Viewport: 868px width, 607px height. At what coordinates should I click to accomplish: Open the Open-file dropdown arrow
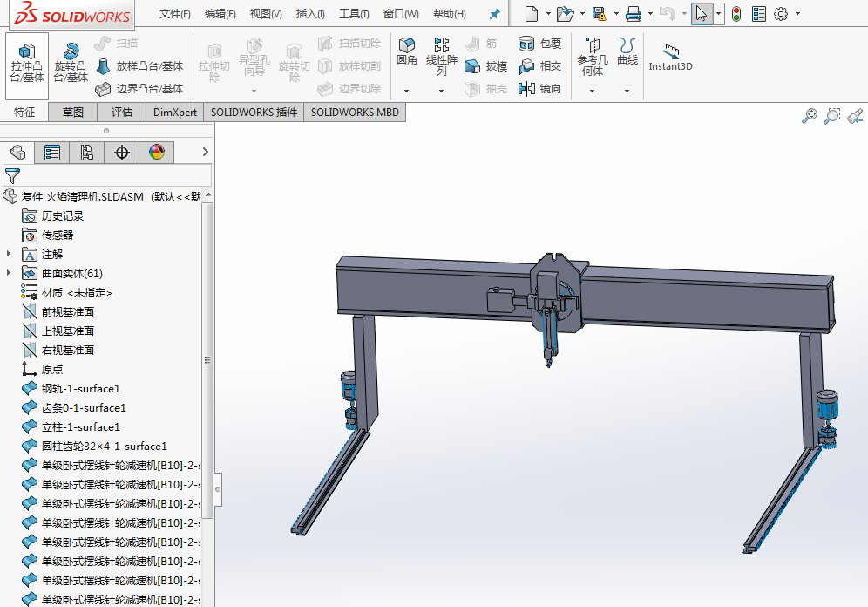click(x=582, y=14)
